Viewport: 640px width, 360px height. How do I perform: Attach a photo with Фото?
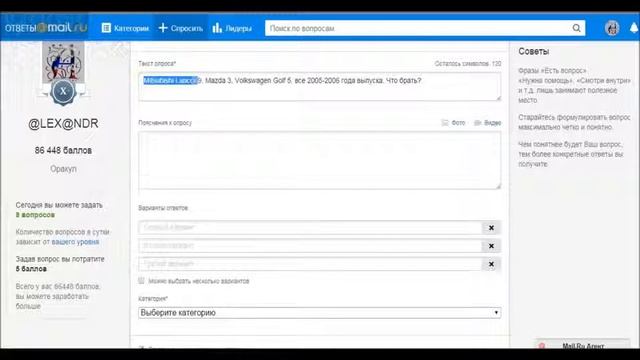458,123
